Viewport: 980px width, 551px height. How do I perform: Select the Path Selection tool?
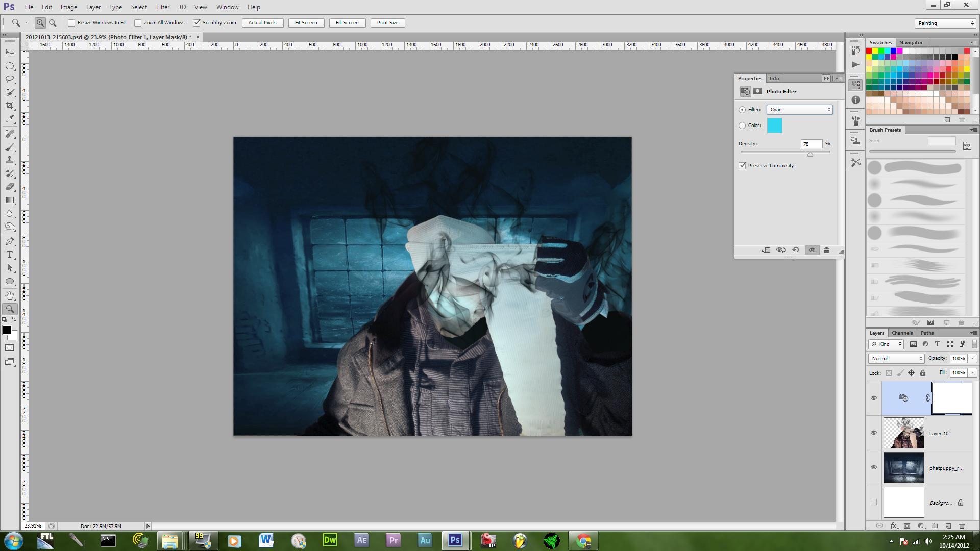(x=10, y=268)
